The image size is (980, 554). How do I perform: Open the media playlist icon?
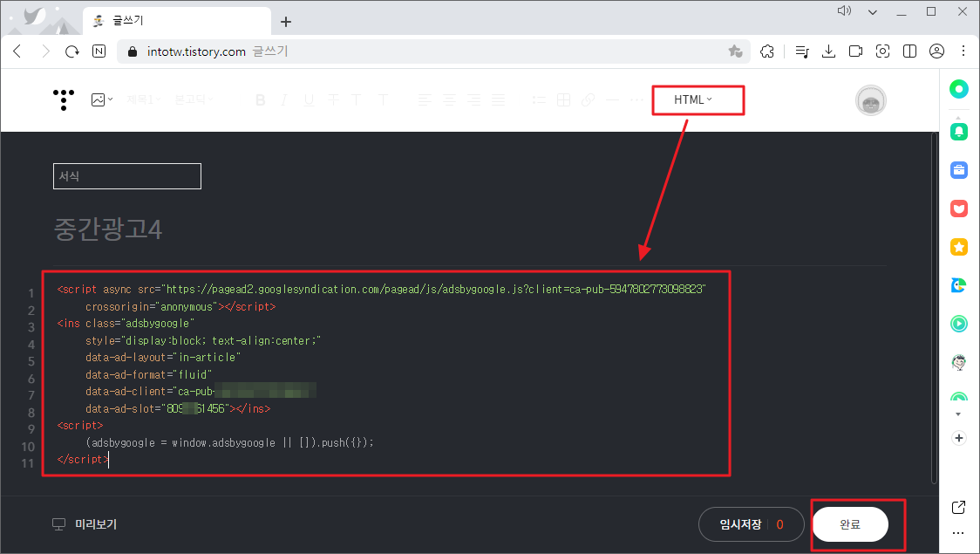pos(802,51)
